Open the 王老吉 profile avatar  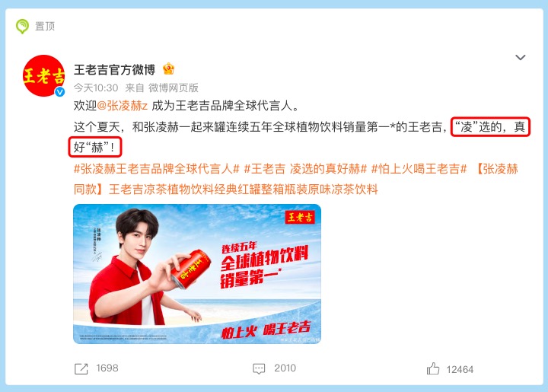[43, 75]
